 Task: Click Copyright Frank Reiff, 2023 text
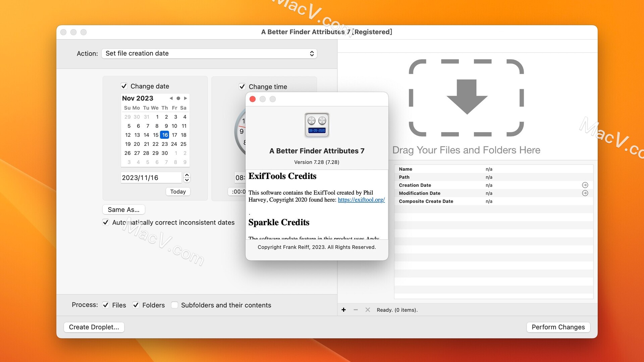tap(317, 247)
